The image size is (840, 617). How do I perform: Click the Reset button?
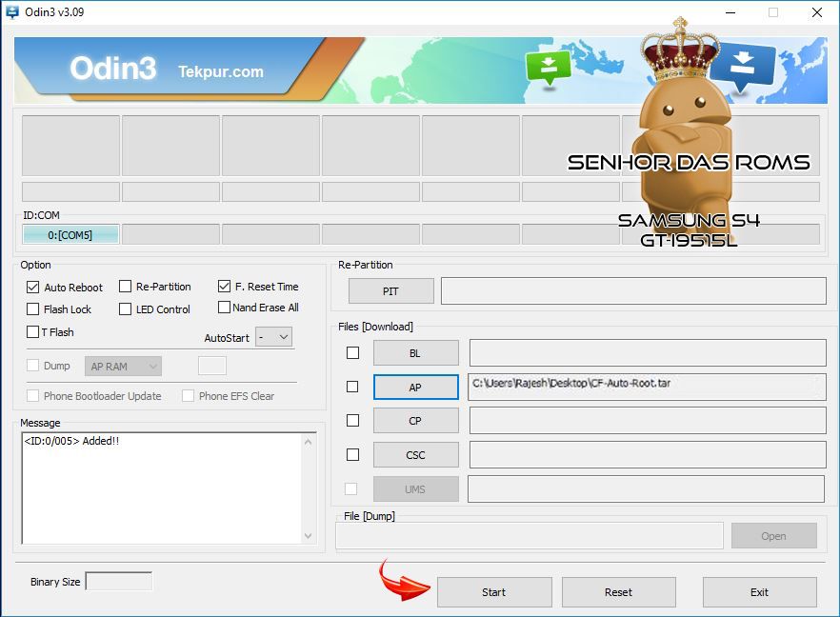(618, 592)
